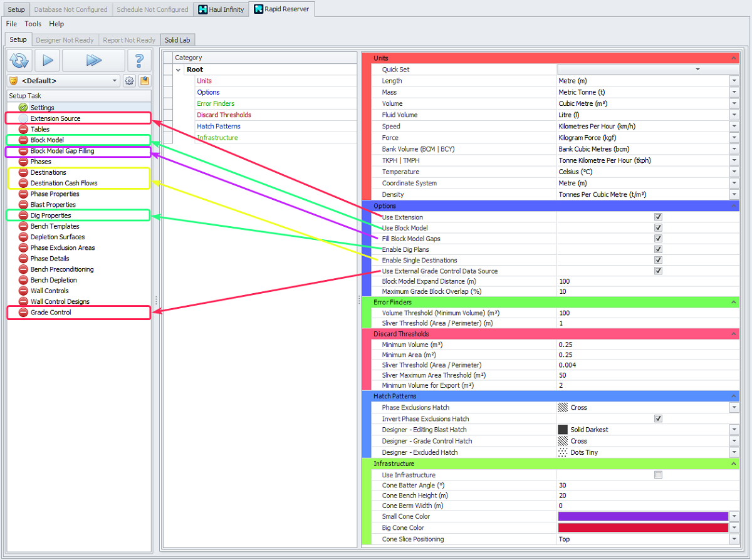This screenshot has width=752, height=560.
Task: Toggle Invert Phase Exclusions Hatch checkbox
Action: point(658,418)
